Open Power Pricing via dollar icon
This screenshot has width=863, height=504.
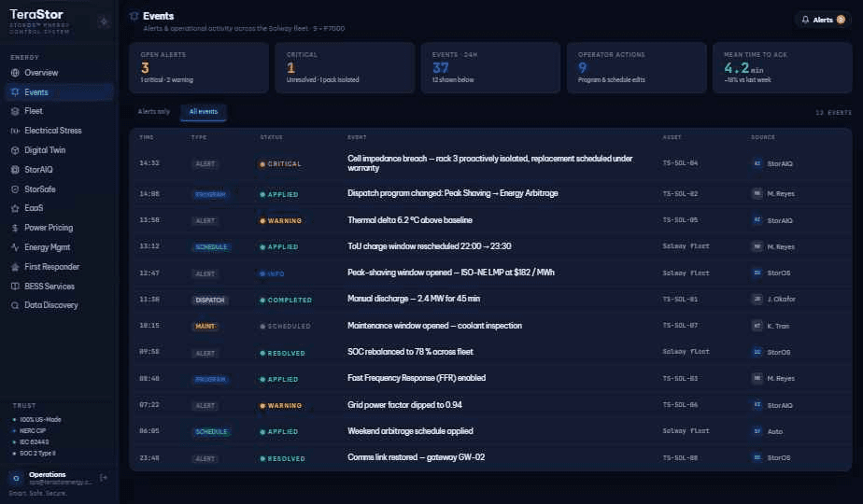coord(15,228)
